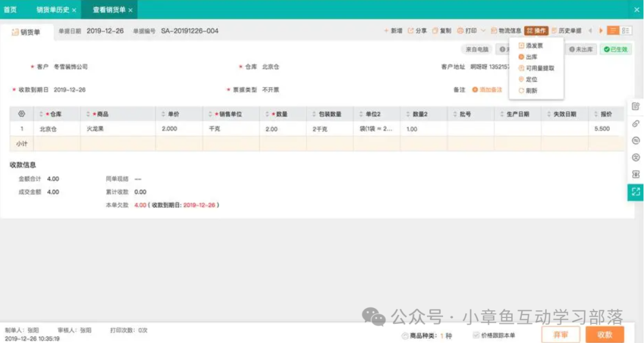Viewport: 644px width, 343px height.
Task: Click the table column settings gear icon
Action: 21,114
